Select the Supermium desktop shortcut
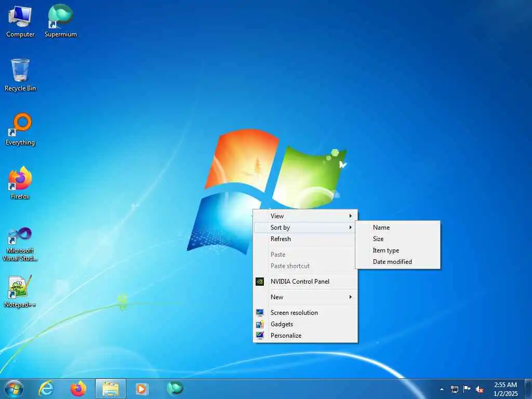 click(60, 21)
